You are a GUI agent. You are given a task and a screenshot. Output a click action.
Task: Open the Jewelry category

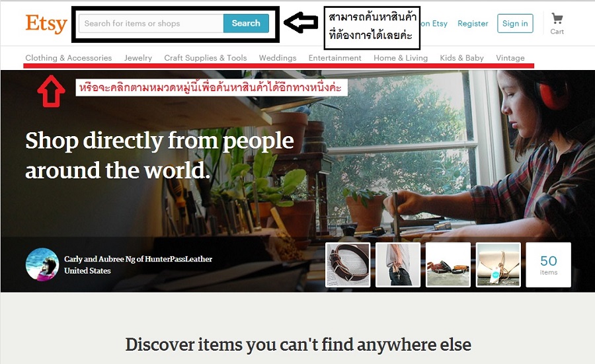(x=138, y=57)
